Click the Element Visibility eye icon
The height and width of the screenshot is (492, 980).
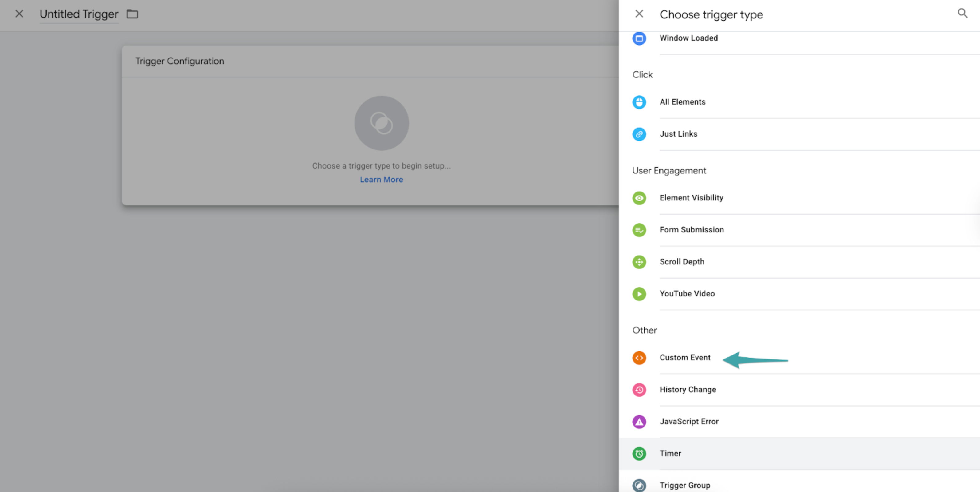pos(639,198)
